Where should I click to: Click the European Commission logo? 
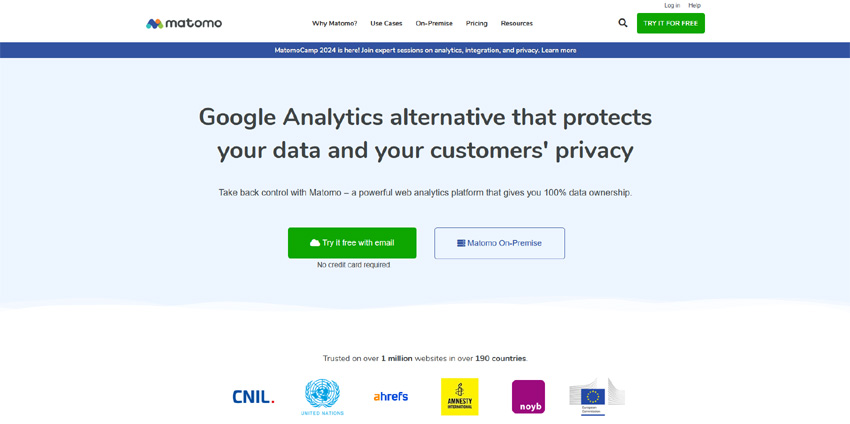[x=596, y=397]
